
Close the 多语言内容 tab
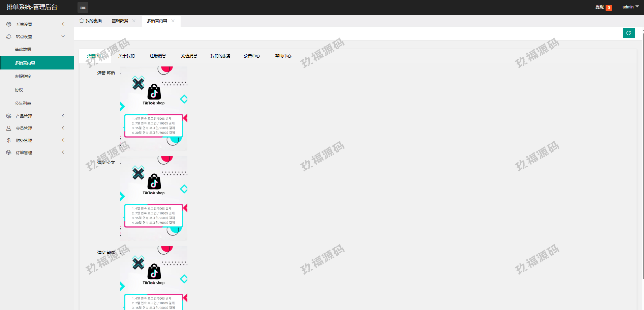(173, 21)
